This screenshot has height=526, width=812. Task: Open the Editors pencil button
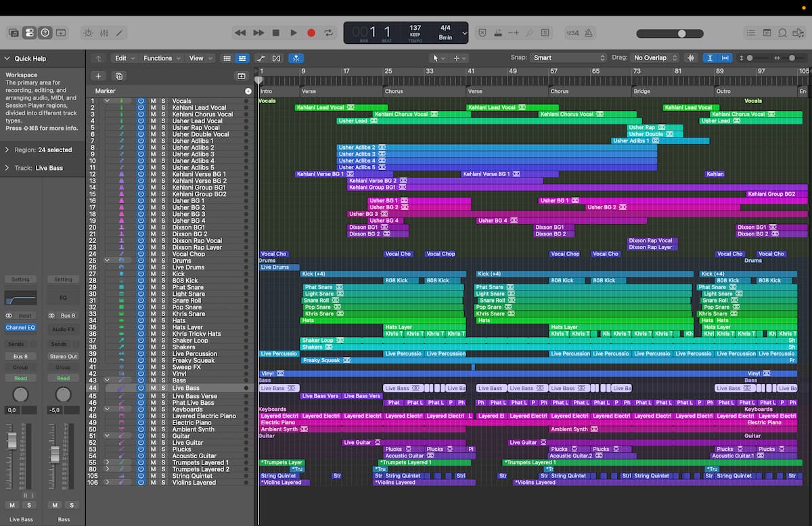coord(120,32)
